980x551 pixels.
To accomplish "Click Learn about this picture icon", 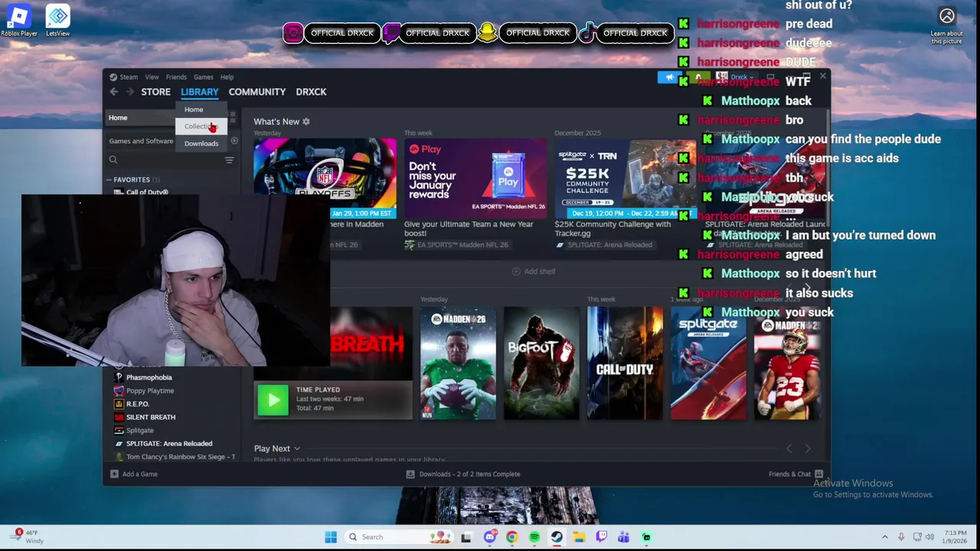I will [x=947, y=25].
